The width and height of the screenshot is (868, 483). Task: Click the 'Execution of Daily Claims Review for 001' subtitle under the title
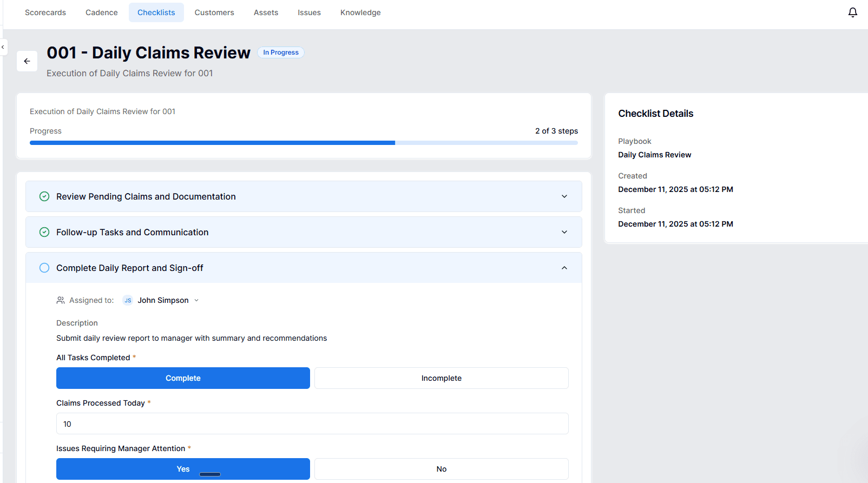130,73
